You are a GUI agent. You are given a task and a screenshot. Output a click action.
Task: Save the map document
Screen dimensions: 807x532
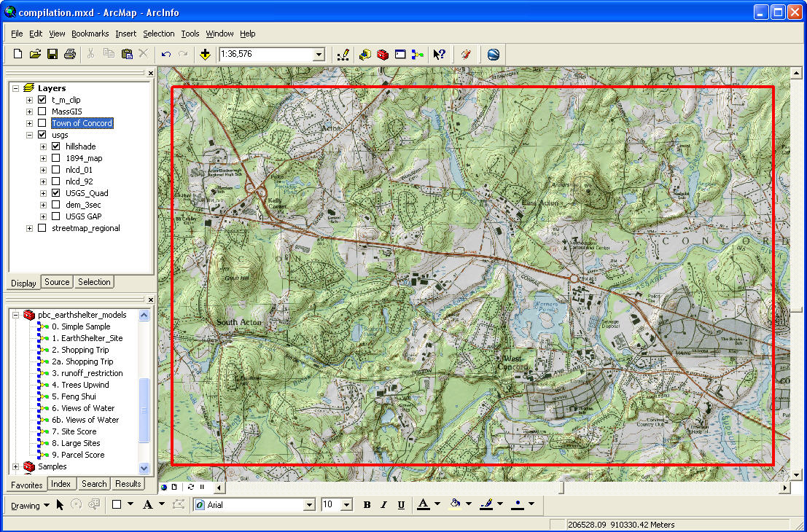click(52, 54)
